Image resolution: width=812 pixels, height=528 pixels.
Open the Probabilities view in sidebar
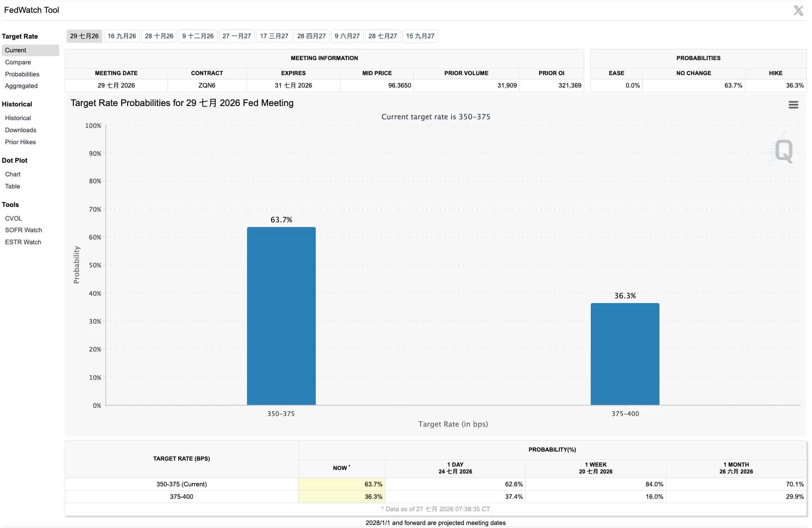pyautogui.click(x=22, y=74)
